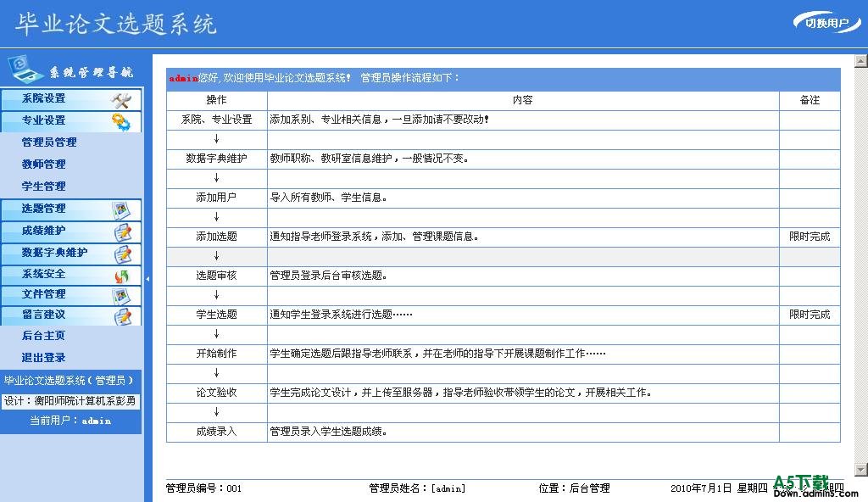The height and width of the screenshot is (502, 868).
Task: Click 管理员姓名：[admin] in footer
Action: coord(417,488)
